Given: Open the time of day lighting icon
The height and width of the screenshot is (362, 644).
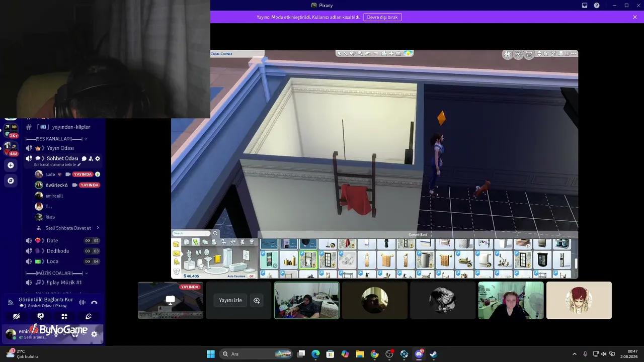Looking at the screenshot, I should click(x=408, y=53).
